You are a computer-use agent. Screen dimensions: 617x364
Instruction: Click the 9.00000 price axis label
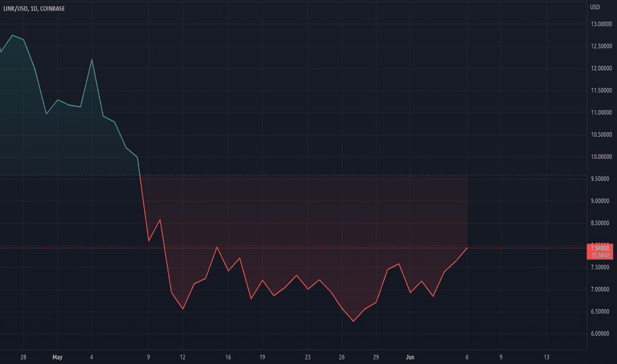[601, 201]
